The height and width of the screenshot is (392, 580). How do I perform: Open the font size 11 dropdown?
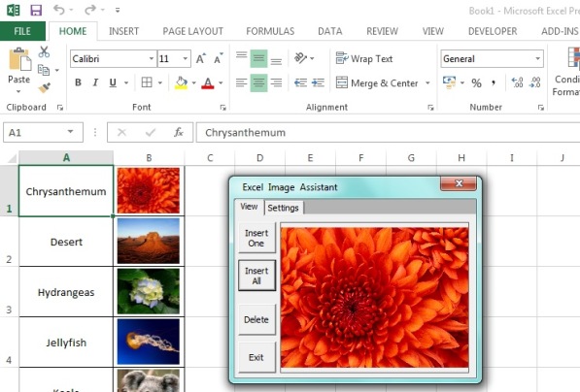185,59
